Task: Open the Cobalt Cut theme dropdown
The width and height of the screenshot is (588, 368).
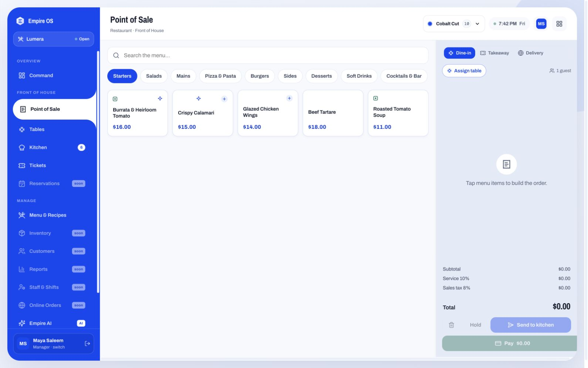Action: [x=454, y=24]
